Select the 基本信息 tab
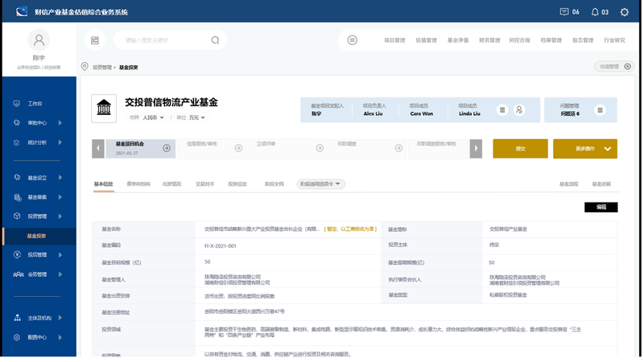Screen dimensions: 644x362 coord(103,184)
